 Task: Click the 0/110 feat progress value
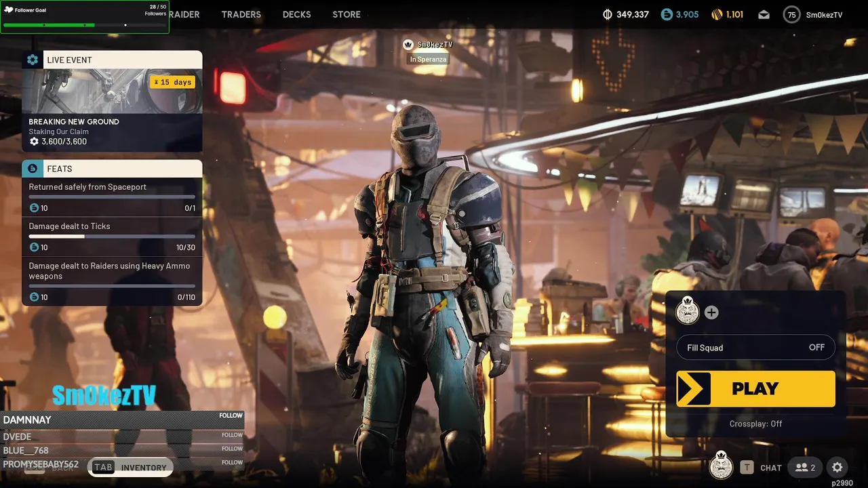[186, 297]
